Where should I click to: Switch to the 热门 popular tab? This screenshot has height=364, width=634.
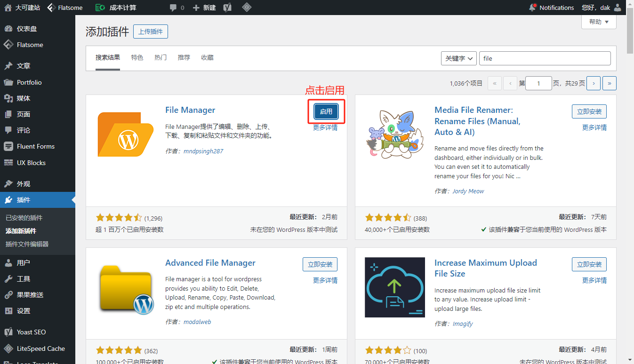point(161,57)
